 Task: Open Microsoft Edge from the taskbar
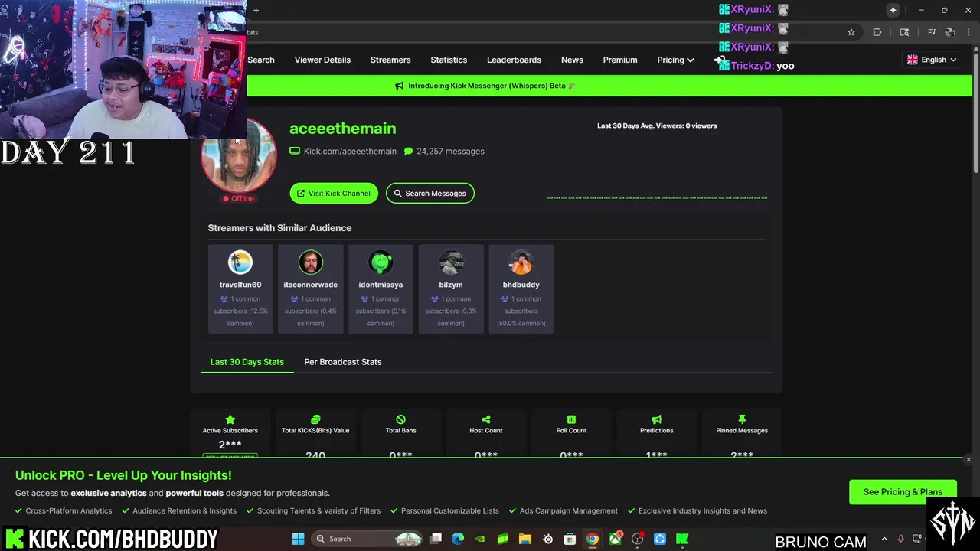(x=458, y=539)
